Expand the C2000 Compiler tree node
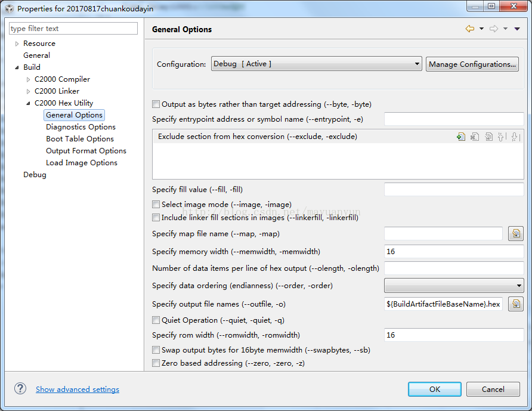Image resolution: width=532 pixels, height=411 pixels. pos(28,79)
